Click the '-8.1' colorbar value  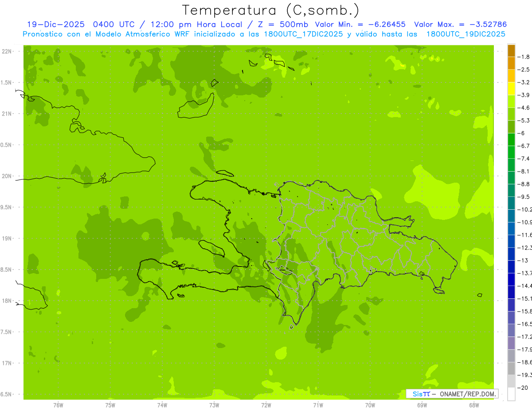tap(524, 171)
